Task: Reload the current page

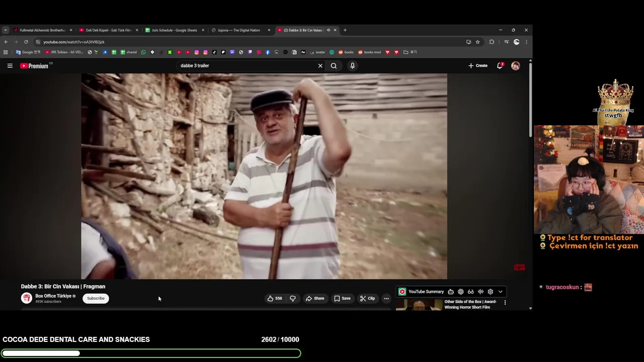Action: (x=26, y=42)
